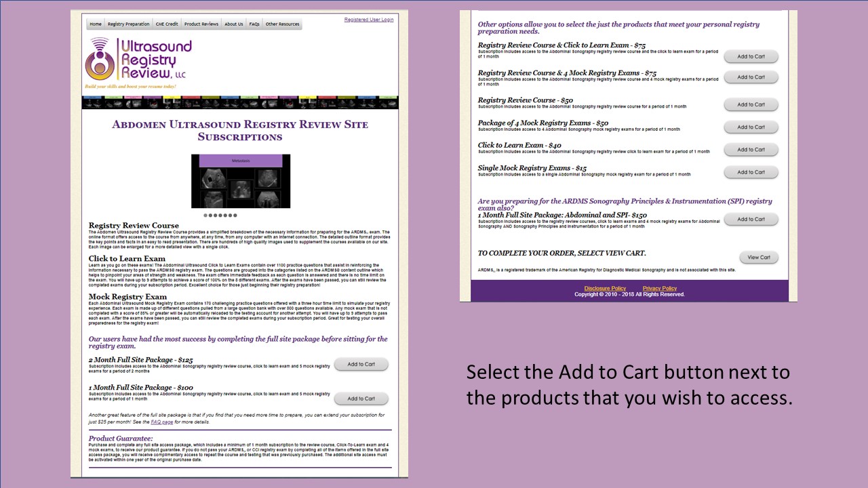The image size is (868, 488).
Task: Open the FAQ page link
Action: [x=162, y=422]
